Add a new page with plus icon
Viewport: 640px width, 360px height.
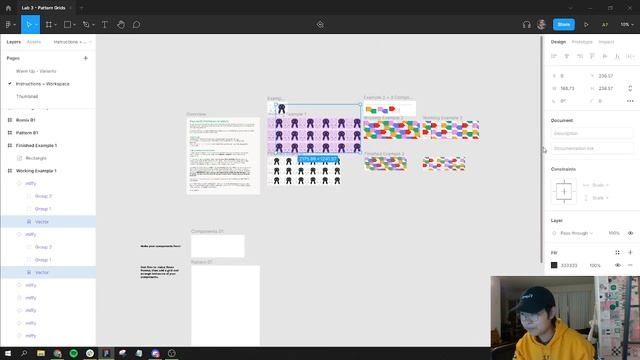coord(86,58)
